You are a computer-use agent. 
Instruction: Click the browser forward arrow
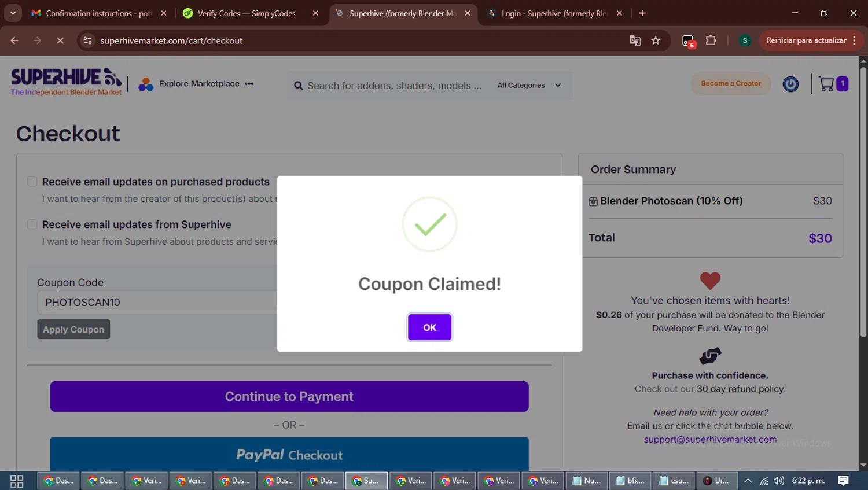[x=37, y=40]
